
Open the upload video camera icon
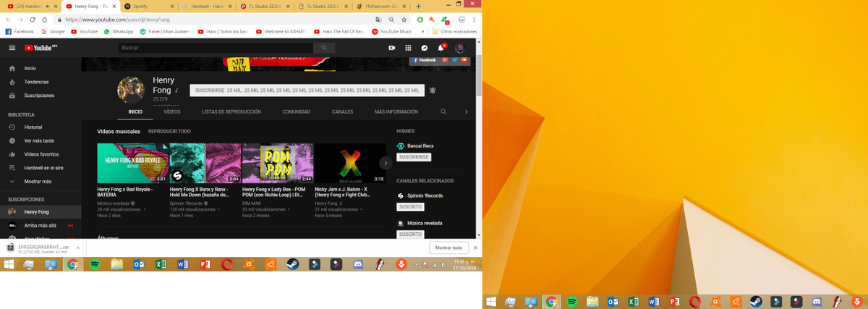tap(391, 48)
